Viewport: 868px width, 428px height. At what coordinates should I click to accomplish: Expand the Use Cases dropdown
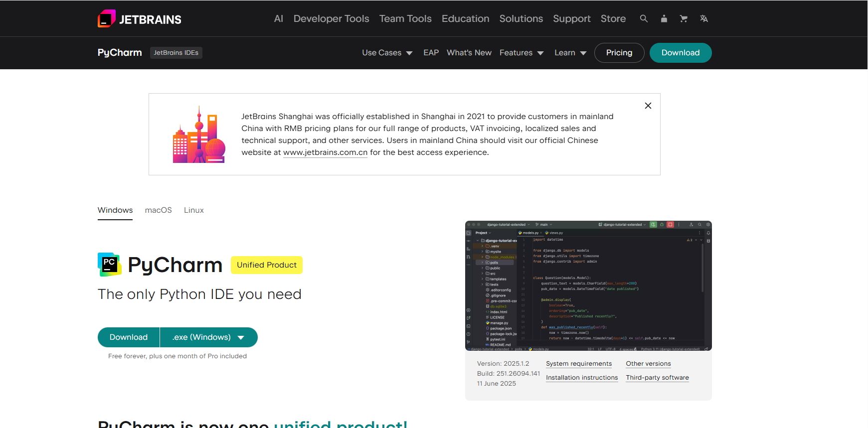point(387,53)
